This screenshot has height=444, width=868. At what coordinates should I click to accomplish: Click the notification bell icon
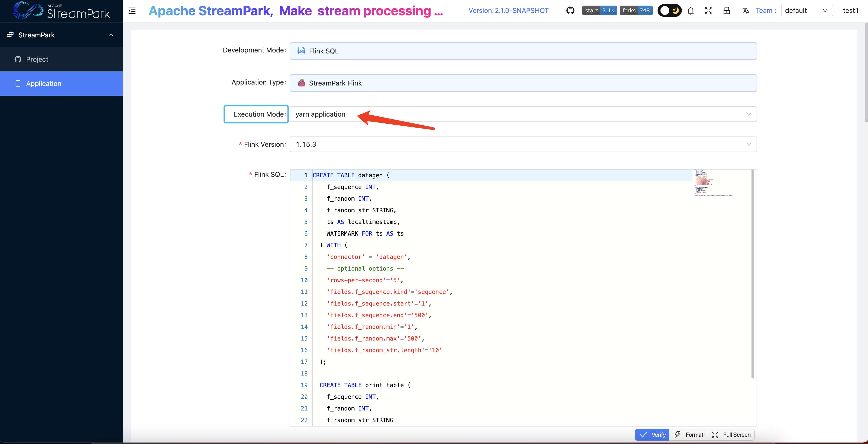point(690,11)
